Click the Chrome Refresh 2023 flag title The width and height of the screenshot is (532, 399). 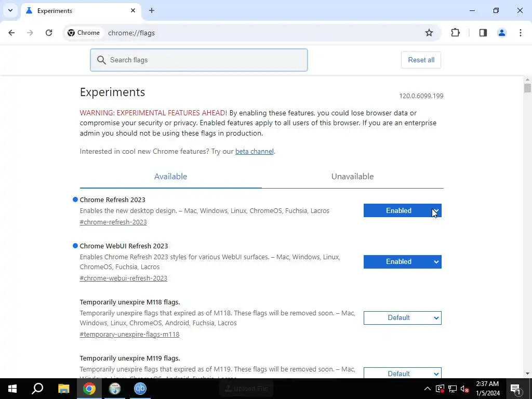point(112,200)
